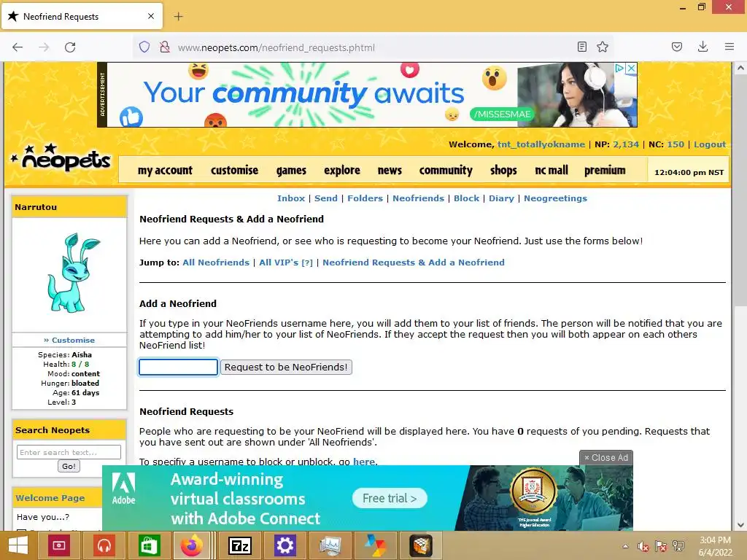This screenshot has width=747, height=560.
Task: Open the Diary link
Action: click(x=501, y=198)
